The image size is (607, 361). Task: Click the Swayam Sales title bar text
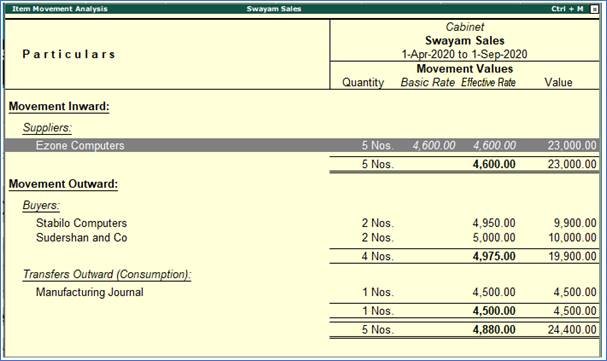(274, 9)
